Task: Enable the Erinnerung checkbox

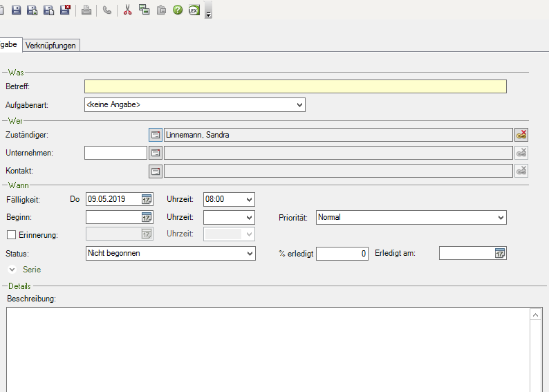Action: [x=10, y=235]
